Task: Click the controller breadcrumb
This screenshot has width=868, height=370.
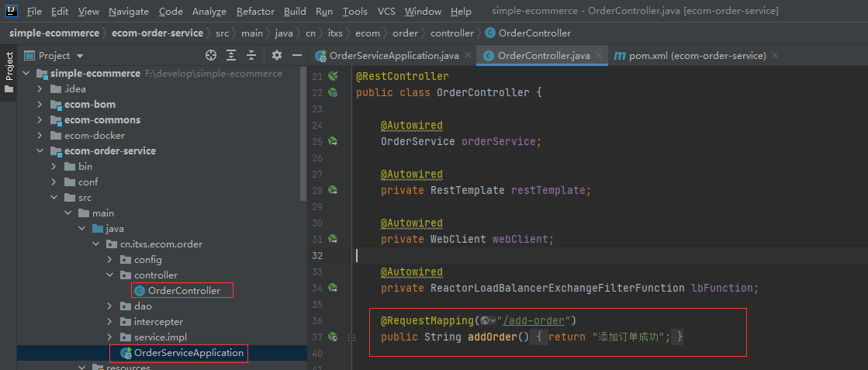Action: 452,33
